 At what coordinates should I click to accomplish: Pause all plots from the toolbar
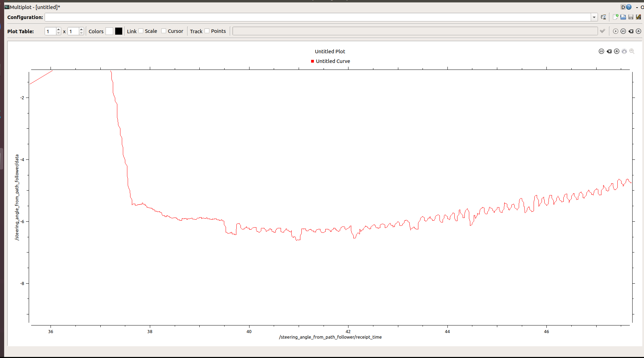pos(623,31)
